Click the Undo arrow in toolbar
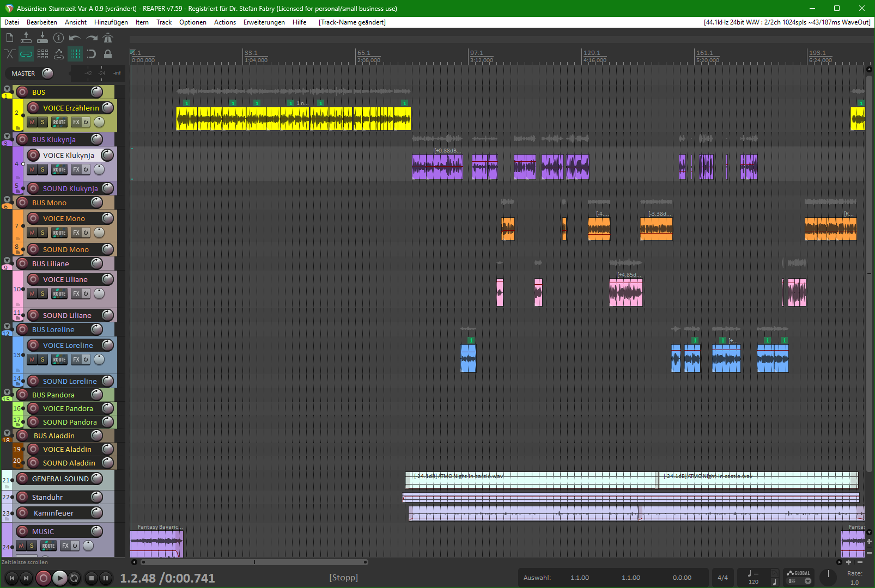This screenshot has height=588, width=875. click(75, 38)
